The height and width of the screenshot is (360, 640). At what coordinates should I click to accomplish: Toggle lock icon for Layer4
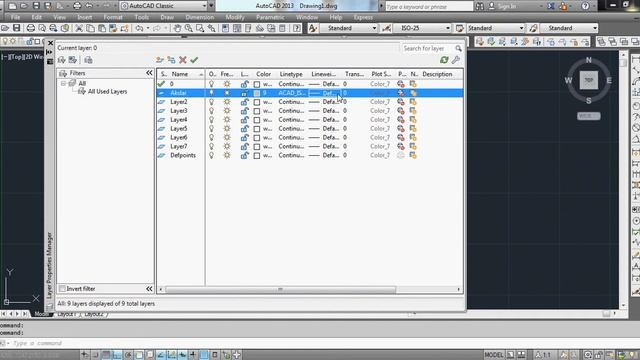coord(244,120)
